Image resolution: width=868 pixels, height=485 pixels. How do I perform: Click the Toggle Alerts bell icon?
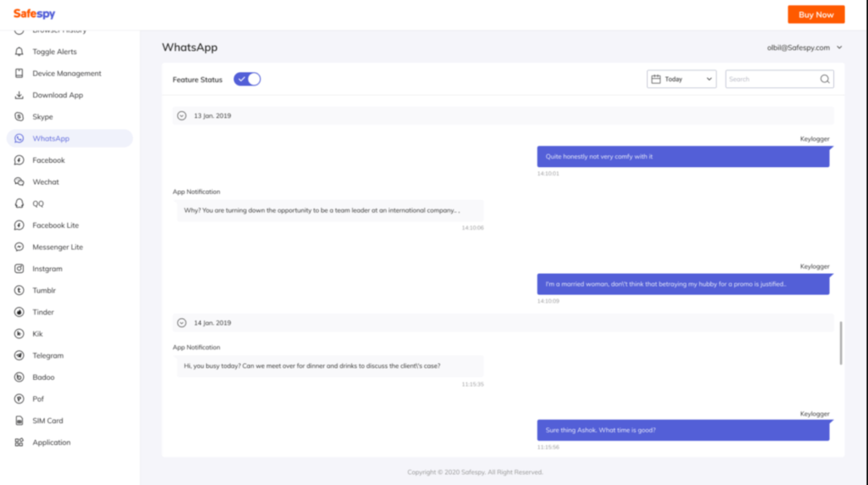[x=19, y=52]
